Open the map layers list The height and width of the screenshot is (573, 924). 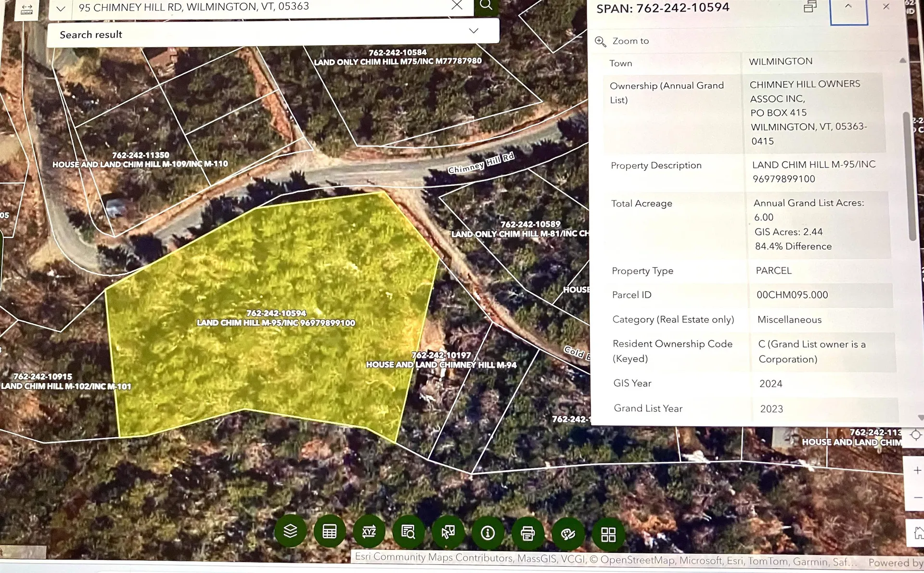click(290, 531)
